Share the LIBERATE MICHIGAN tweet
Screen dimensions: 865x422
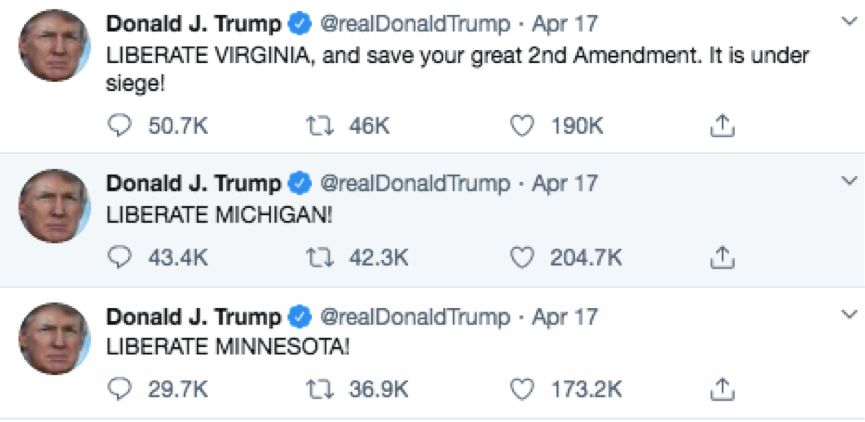[x=722, y=257]
